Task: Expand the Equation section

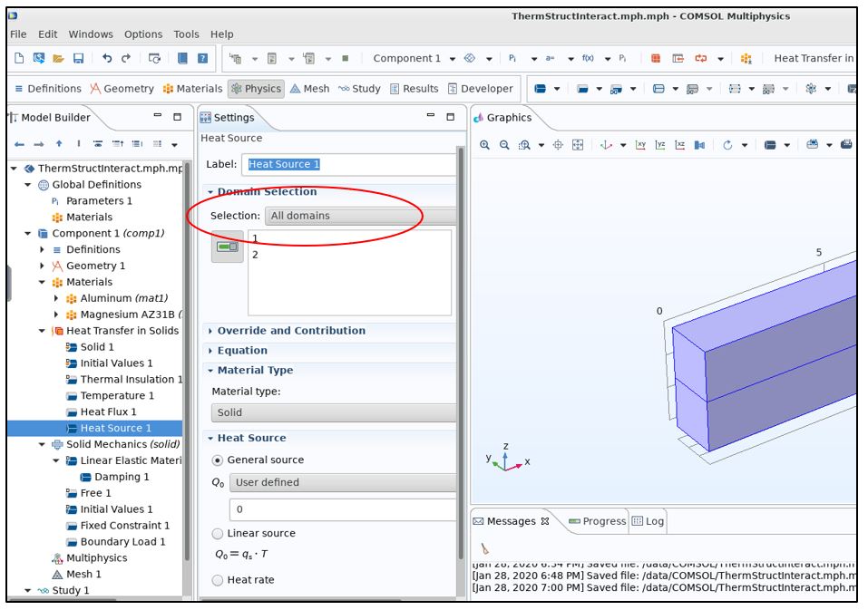Action: coord(242,351)
